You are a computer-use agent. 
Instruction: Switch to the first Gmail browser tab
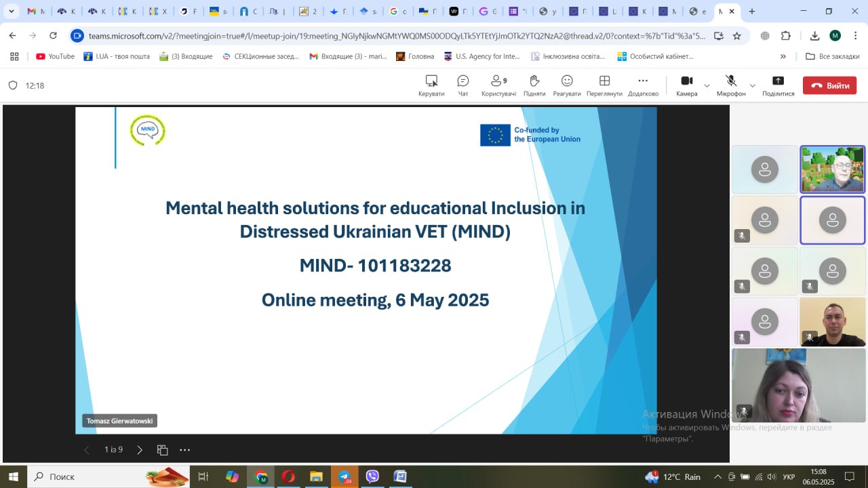[x=35, y=12]
